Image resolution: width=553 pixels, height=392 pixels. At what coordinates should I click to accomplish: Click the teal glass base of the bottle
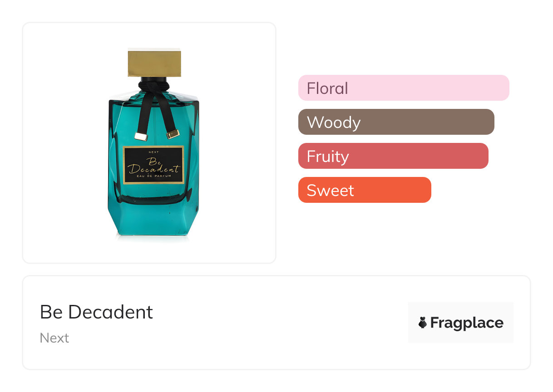pyautogui.click(x=154, y=218)
